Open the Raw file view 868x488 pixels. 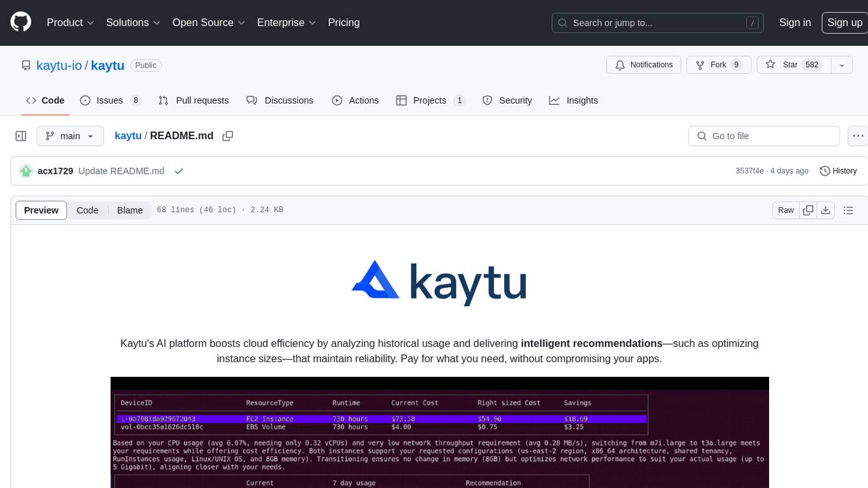coord(786,210)
